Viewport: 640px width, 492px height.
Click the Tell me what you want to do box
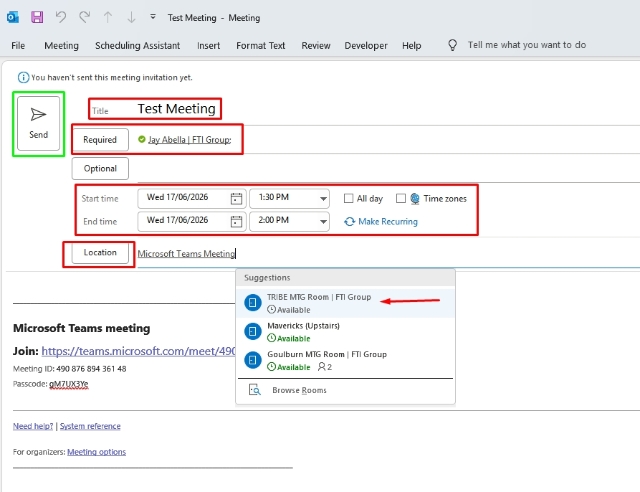tap(527, 45)
